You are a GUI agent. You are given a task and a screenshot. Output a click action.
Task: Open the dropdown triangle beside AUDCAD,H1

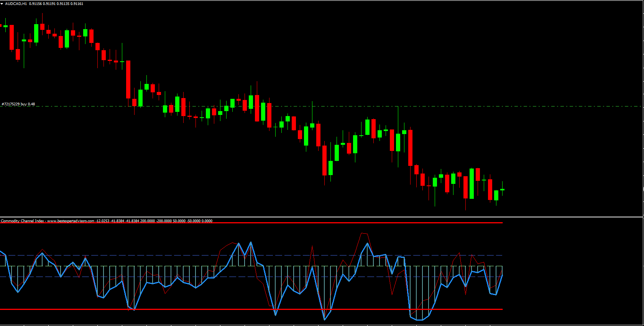(x=2, y=4)
